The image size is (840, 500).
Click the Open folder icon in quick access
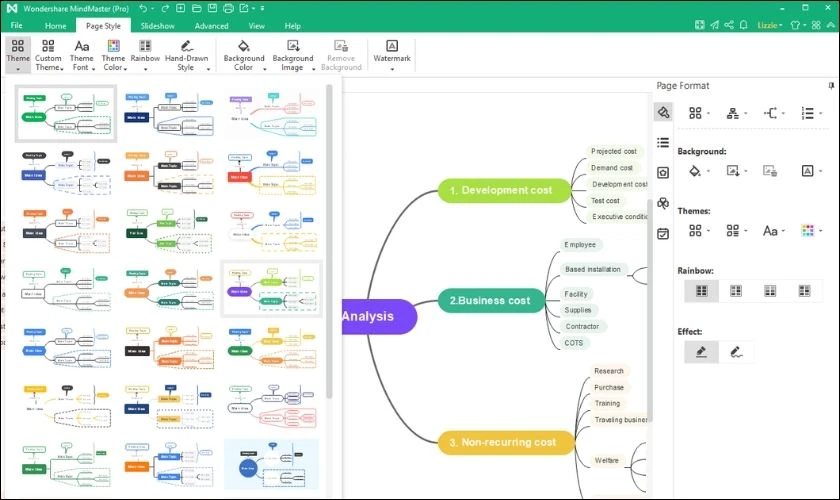(197, 8)
